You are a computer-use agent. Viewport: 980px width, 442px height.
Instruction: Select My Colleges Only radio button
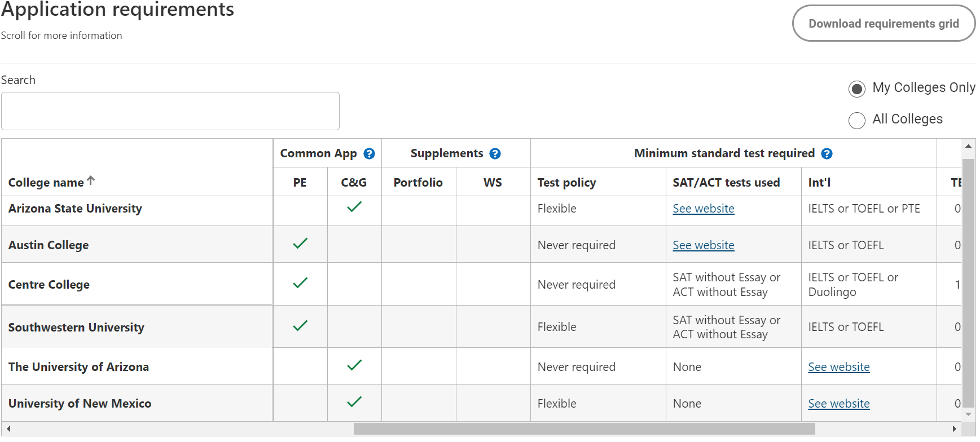point(856,89)
